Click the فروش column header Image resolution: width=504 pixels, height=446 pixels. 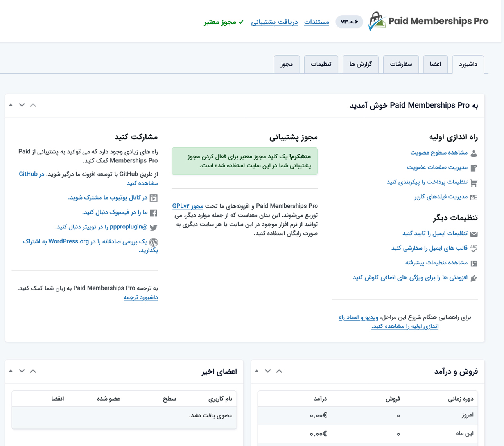coord(393,399)
